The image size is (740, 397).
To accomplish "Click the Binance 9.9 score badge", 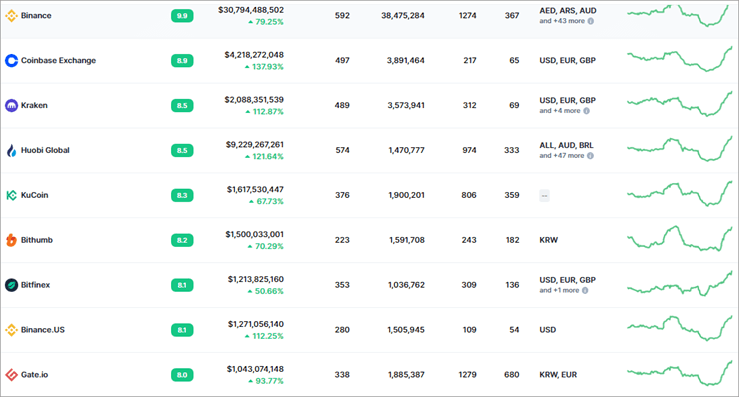I will point(182,16).
